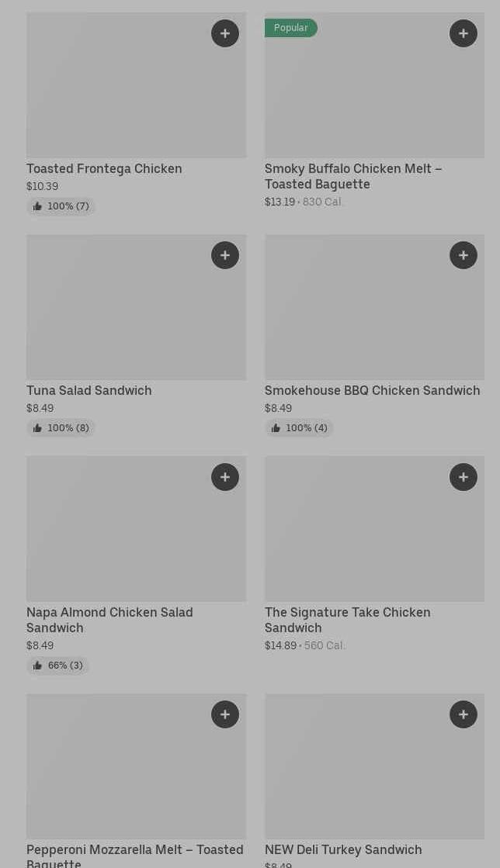Image resolution: width=500 pixels, height=868 pixels.
Task: Add NEW Deli Turkey Sandwich to cart
Action: 464,714
